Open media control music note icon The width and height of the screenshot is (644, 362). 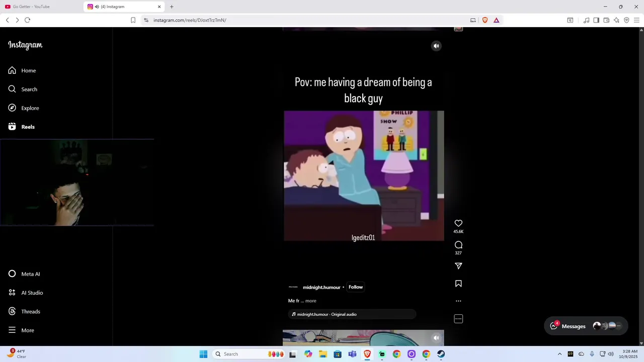(586, 20)
